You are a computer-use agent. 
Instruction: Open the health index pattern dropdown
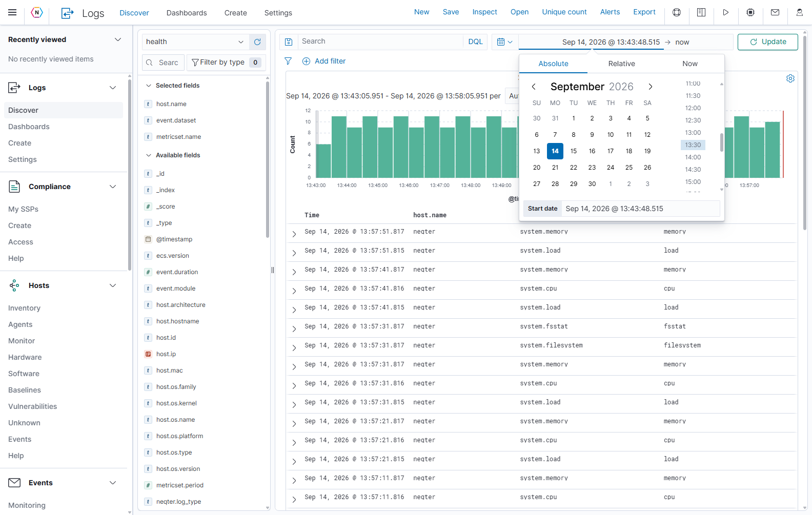(195, 42)
